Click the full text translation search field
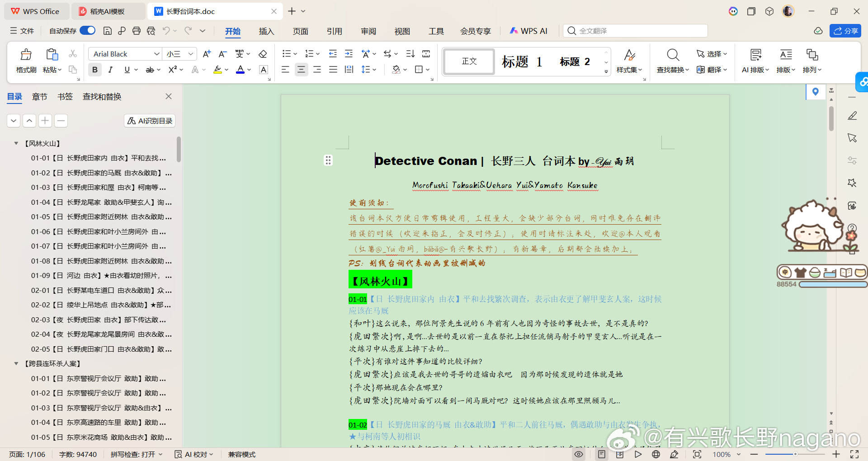The height and width of the screenshot is (461, 868). click(635, 31)
